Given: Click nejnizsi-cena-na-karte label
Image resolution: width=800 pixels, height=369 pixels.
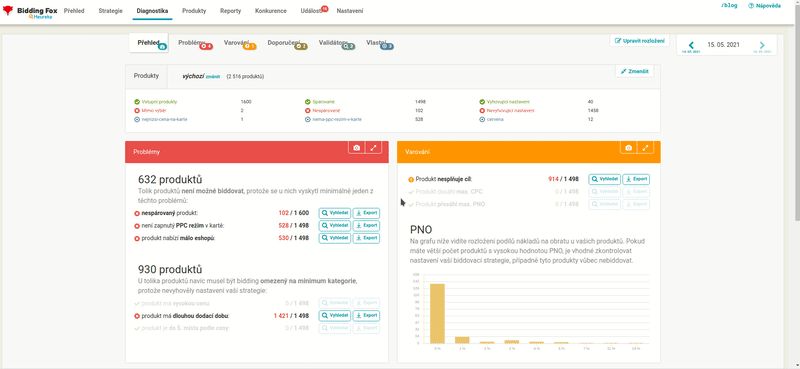Looking at the screenshot, I should (160, 119).
